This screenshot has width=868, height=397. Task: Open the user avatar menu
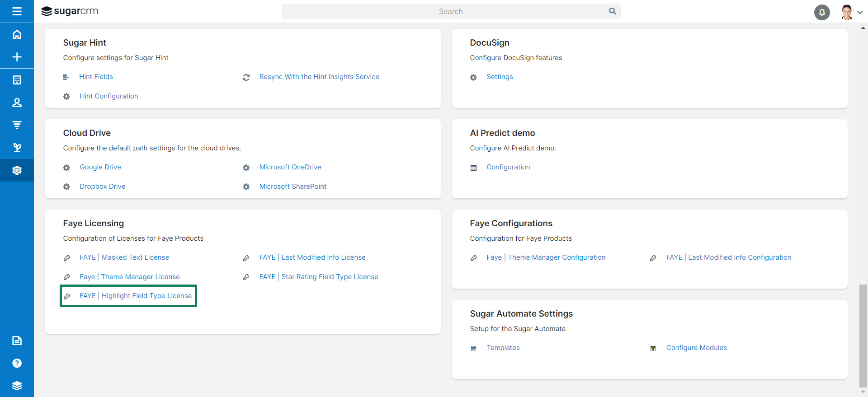(847, 12)
